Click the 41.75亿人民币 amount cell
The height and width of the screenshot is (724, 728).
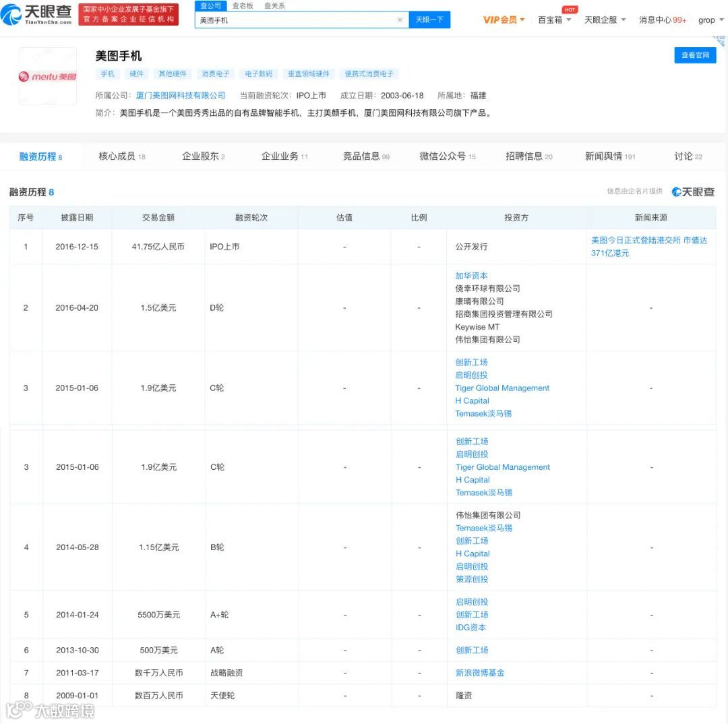coord(158,247)
